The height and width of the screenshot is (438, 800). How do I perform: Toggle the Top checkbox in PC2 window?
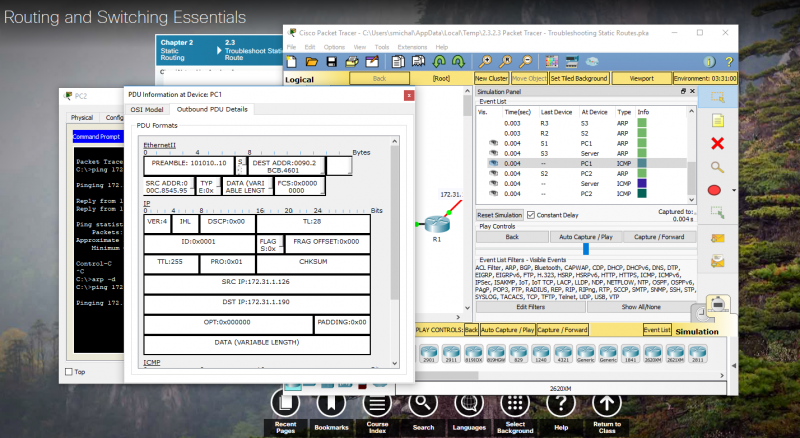(69, 372)
